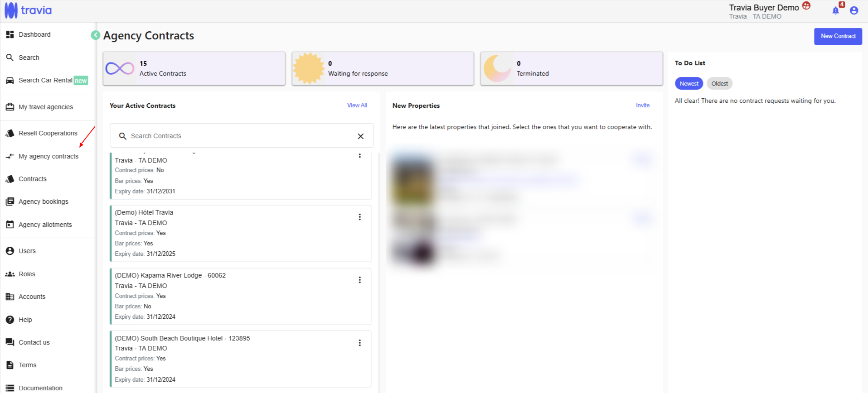The image size is (868, 393).
Task: Collapse the sidebar with green chevron
Action: click(x=95, y=35)
